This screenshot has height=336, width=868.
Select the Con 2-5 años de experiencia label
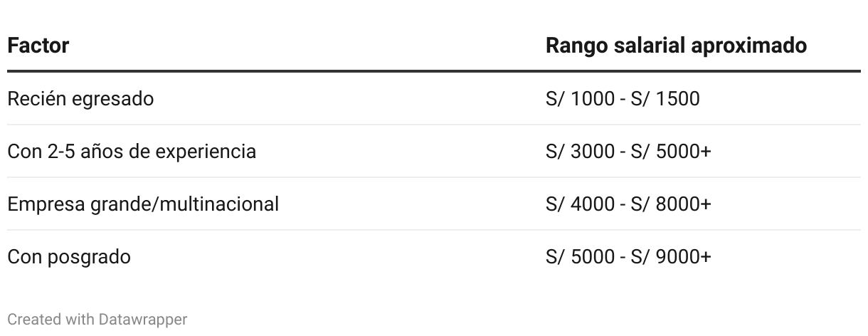132,151
